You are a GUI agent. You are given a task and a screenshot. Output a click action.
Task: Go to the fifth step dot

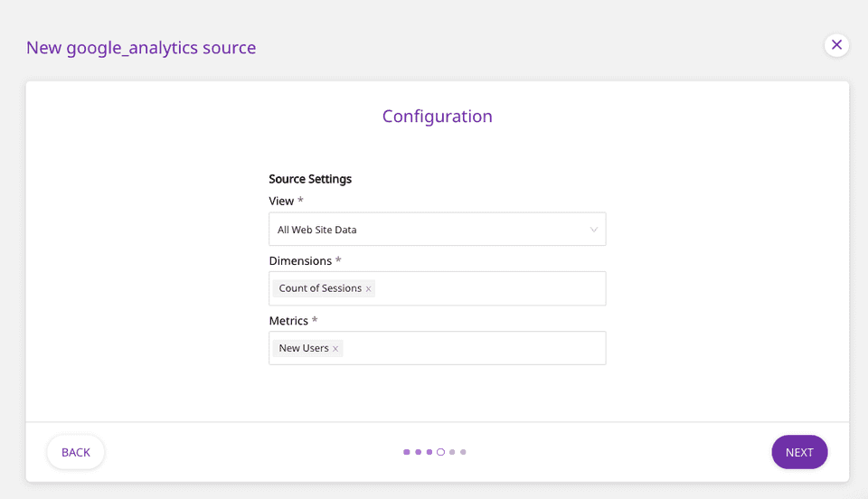click(x=452, y=452)
